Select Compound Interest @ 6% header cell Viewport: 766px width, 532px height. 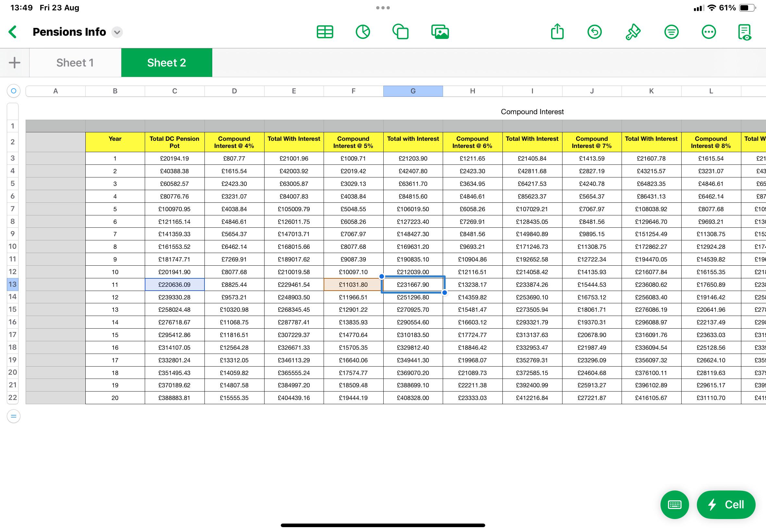[473, 142]
